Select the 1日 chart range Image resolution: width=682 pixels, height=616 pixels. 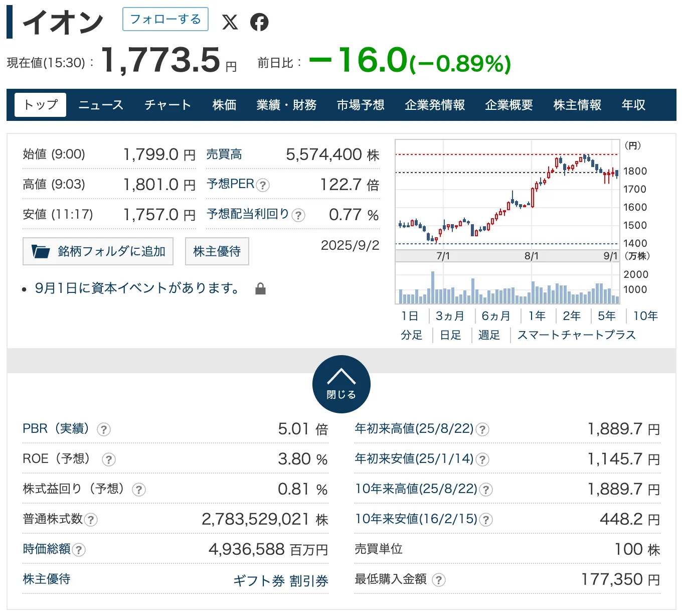410,316
